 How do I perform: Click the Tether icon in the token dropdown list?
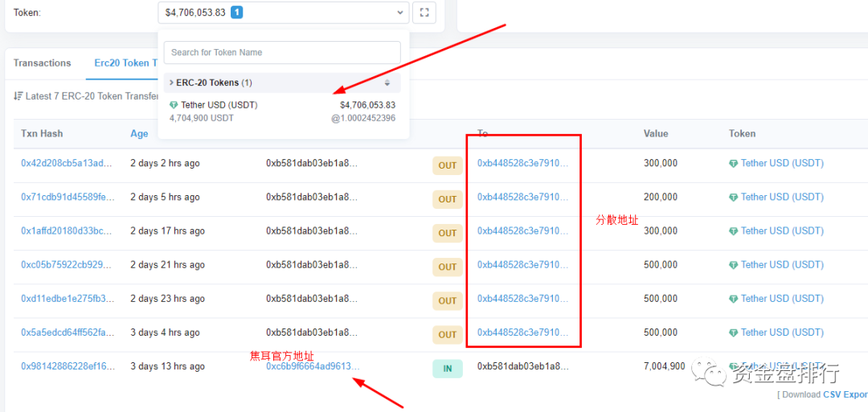coord(174,105)
